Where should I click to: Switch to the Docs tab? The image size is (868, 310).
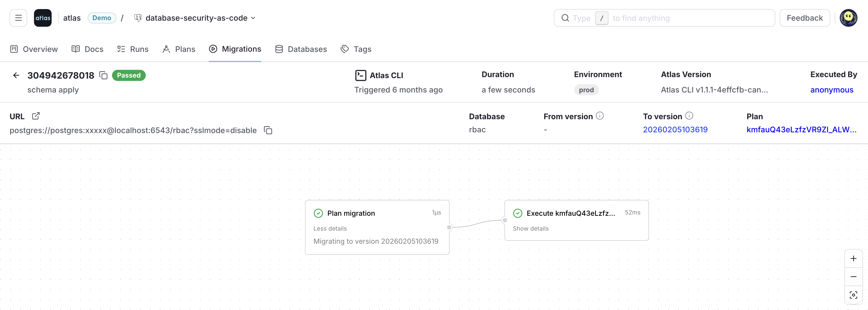[88, 49]
